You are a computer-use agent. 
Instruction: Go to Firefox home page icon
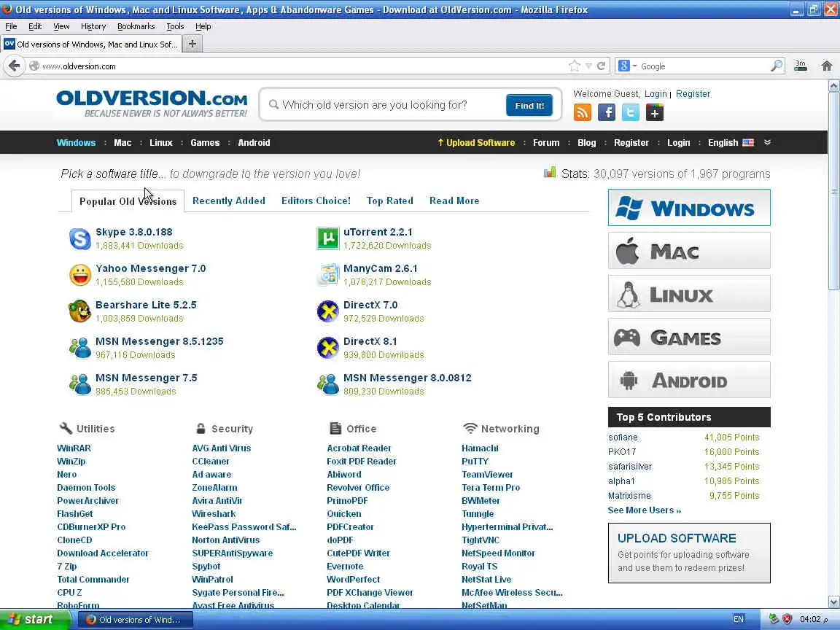click(827, 66)
